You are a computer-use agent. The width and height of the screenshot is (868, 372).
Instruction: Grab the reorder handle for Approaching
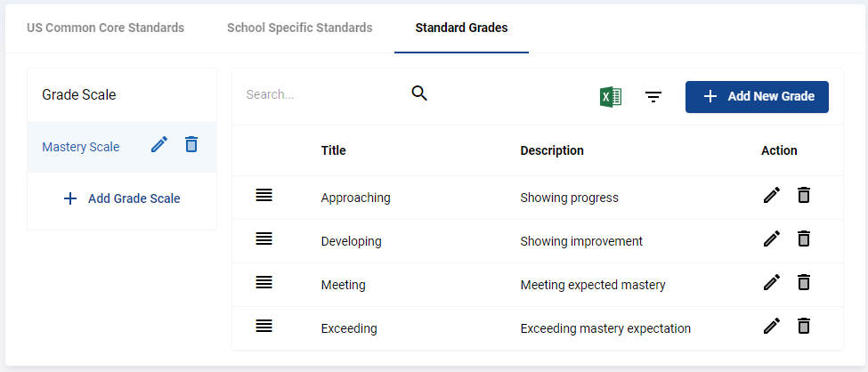point(264,195)
